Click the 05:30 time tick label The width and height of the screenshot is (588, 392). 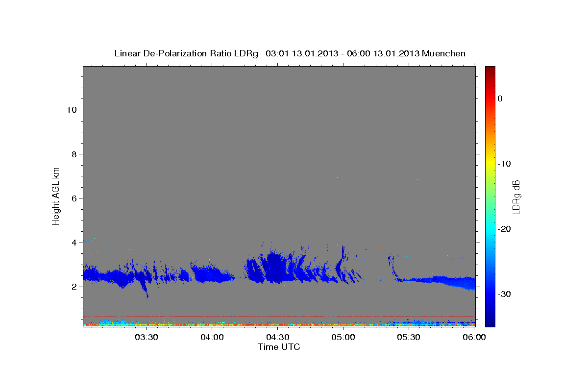click(409, 338)
